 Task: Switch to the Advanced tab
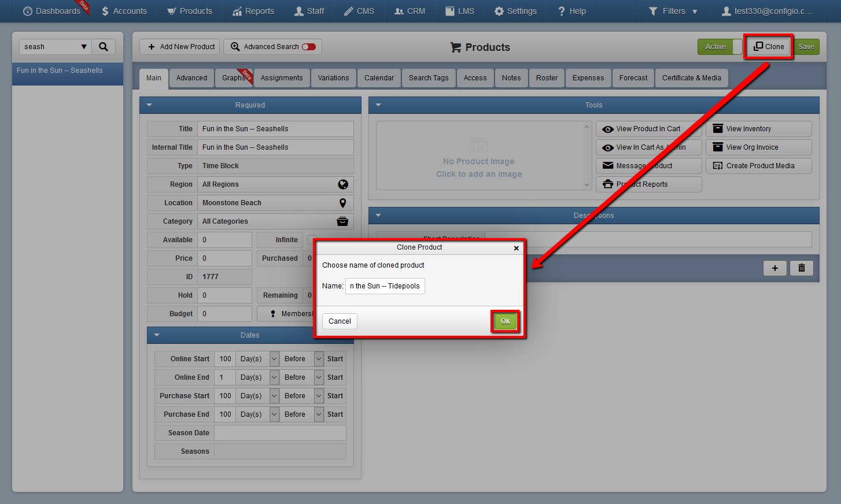click(191, 78)
